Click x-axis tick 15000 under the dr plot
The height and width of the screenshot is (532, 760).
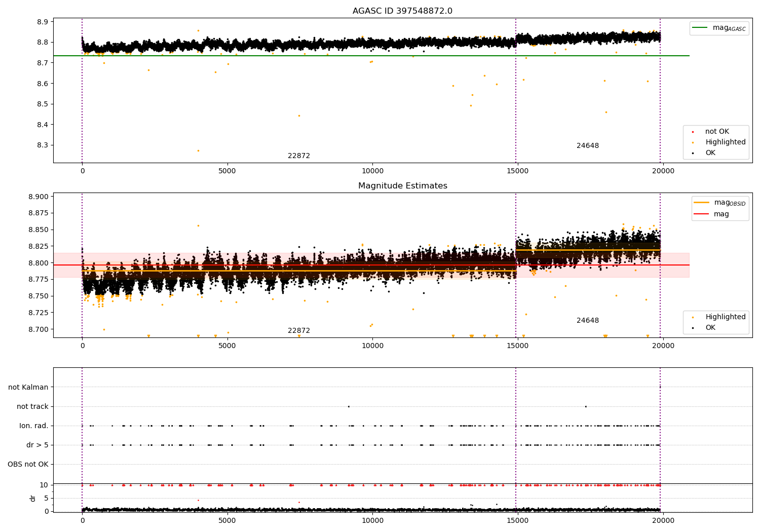point(518,521)
